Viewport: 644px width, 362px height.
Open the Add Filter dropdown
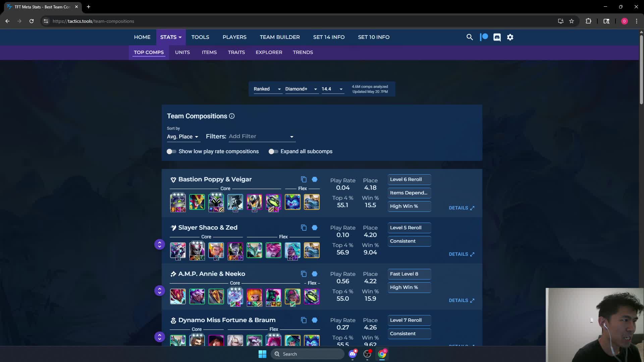click(262, 136)
